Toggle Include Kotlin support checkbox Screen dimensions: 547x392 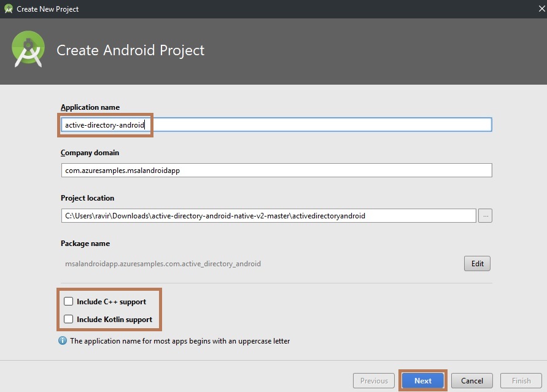click(69, 319)
